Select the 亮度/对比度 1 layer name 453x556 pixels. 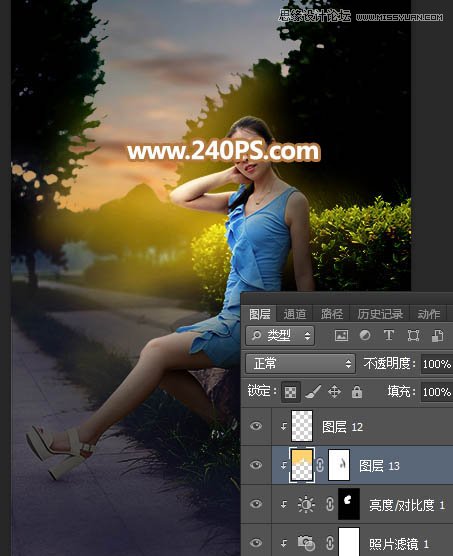(407, 505)
